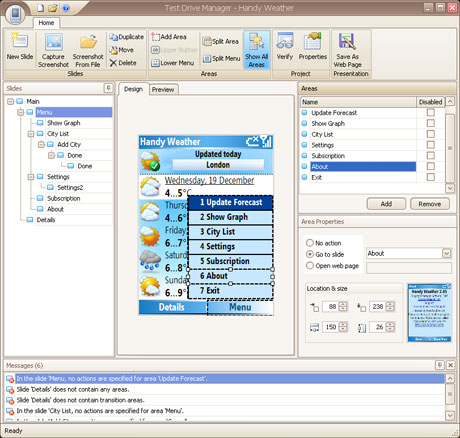460x438 pixels.
Task: Pin the Messages panel
Action: [440, 365]
